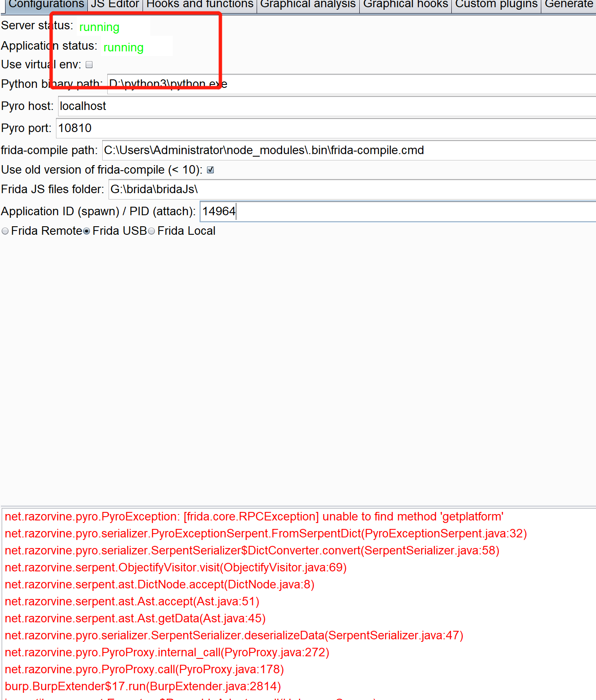The height and width of the screenshot is (700, 596).
Task: Click the PyroException getplatform error line
Action: click(254, 517)
